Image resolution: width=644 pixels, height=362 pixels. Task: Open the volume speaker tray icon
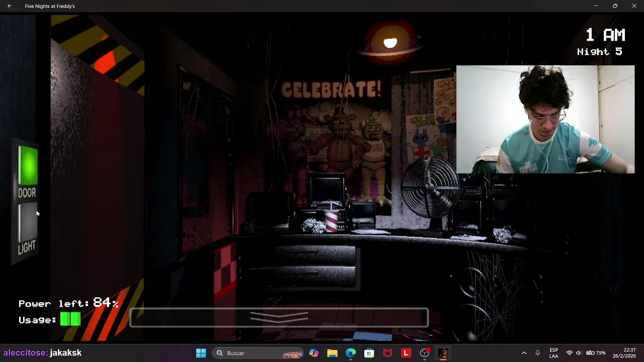pos(578,353)
